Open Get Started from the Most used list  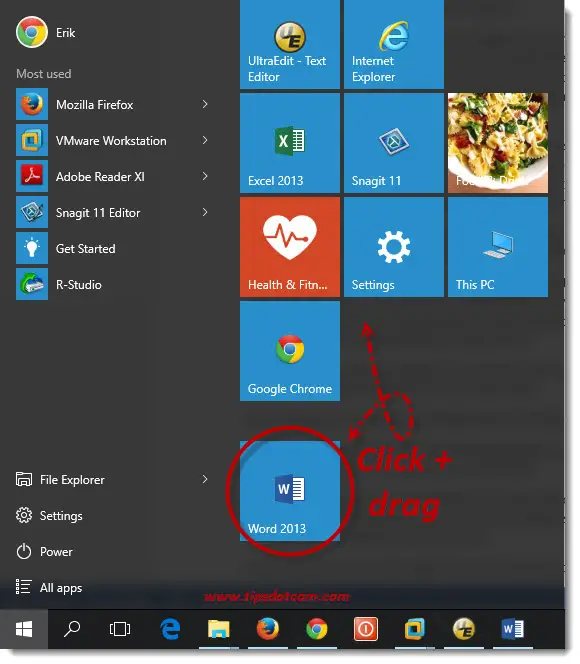click(114, 248)
